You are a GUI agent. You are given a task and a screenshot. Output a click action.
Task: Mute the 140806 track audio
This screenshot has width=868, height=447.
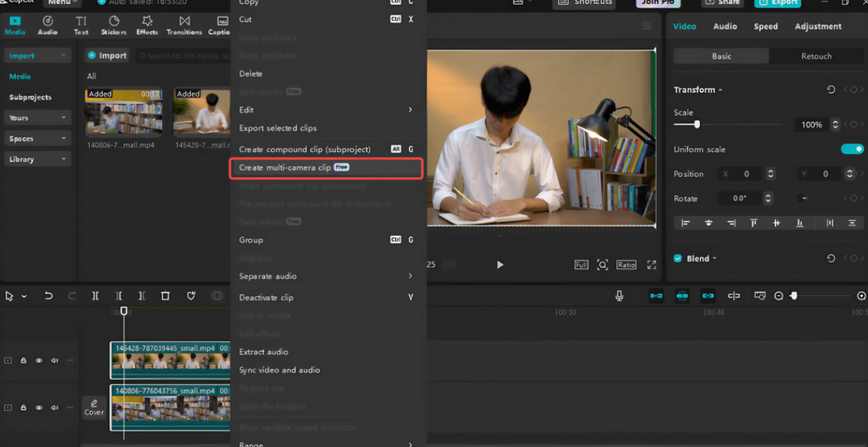[x=54, y=408]
